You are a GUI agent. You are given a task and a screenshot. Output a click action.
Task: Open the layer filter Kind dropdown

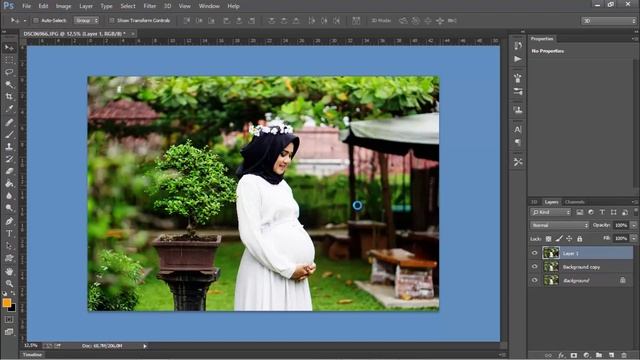click(550, 212)
